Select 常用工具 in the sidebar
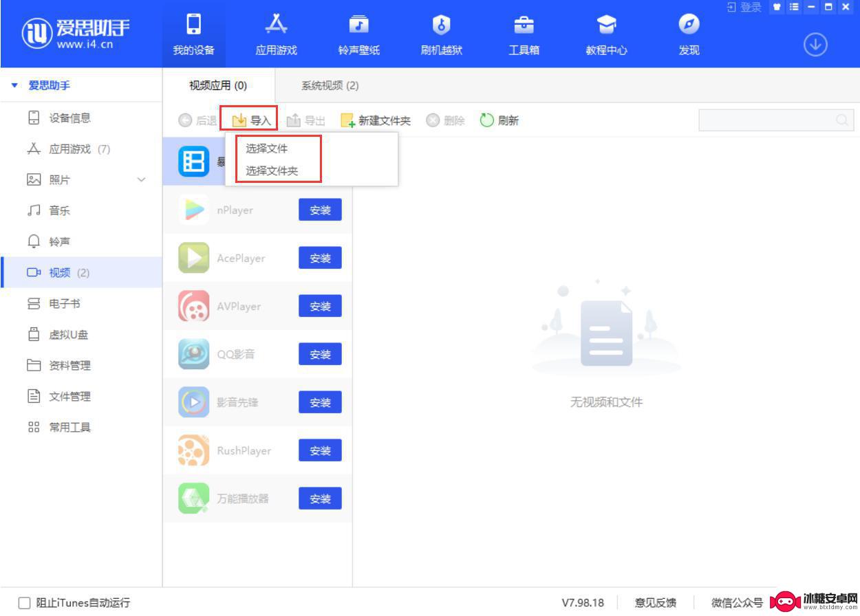 [81, 427]
